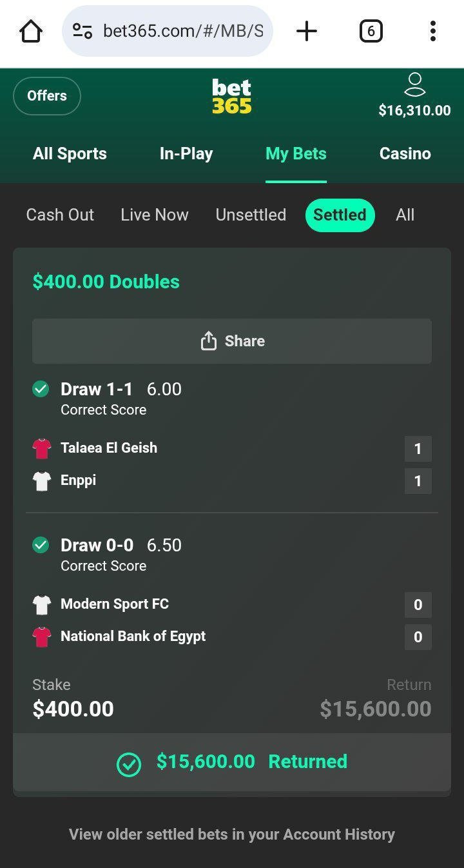Image resolution: width=464 pixels, height=868 pixels.
Task: Open the account profile icon
Action: [x=414, y=85]
